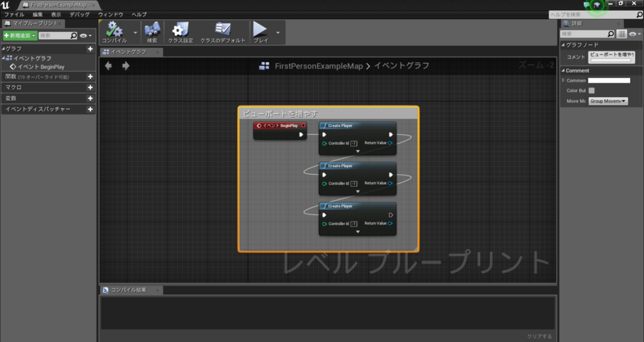This screenshot has width=644, height=342.
Task: Click FirstPersonExampleMap breadcrumb
Action: [x=319, y=66]
